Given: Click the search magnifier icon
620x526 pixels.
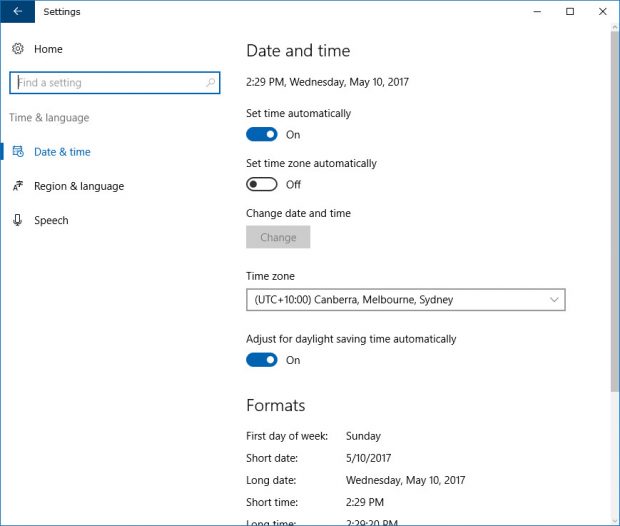Looking at the screenshot, I should pos(211,82).
